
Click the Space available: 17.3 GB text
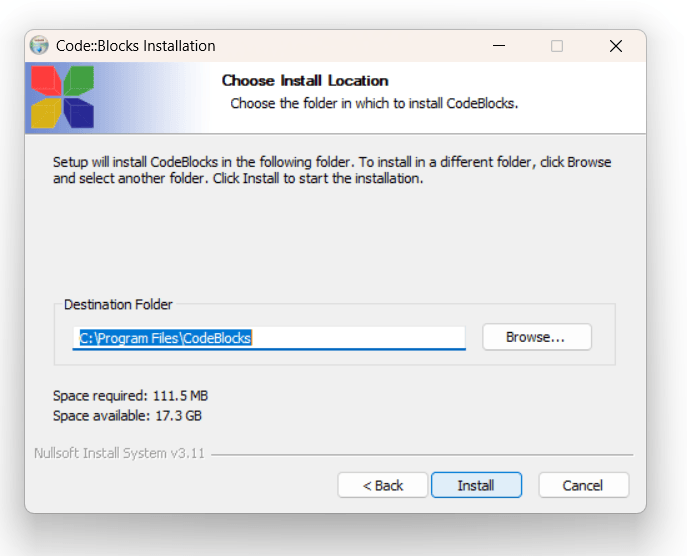pyautogui.click(x=127, y=415)
